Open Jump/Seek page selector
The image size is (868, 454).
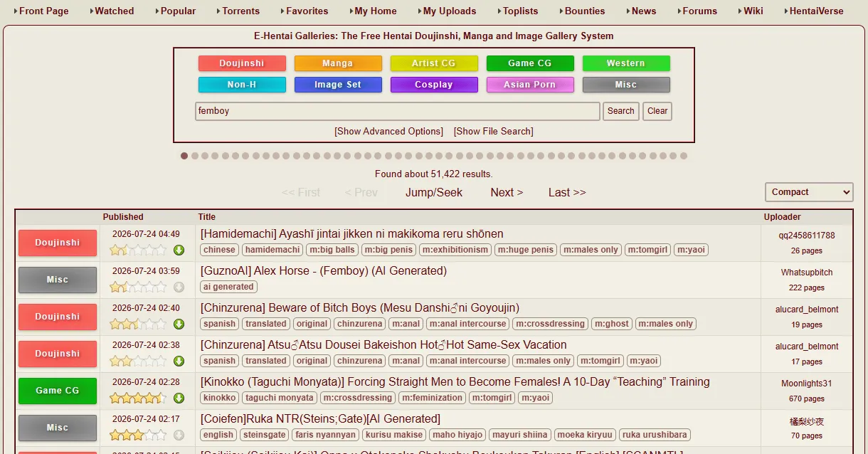point(434,192)
